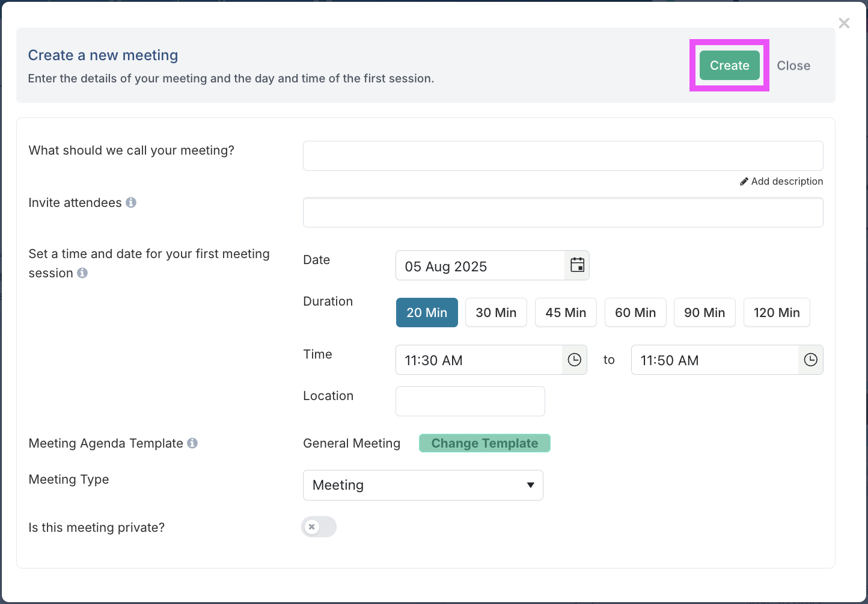Click the Location input field
Viewport: 868px width, 604px height.
pos(470,401)
